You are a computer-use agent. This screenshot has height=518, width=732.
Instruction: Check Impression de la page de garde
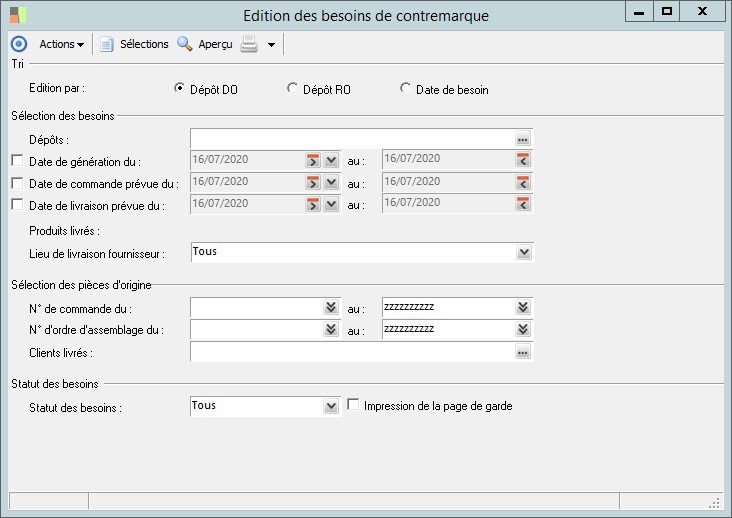[353, 405]
